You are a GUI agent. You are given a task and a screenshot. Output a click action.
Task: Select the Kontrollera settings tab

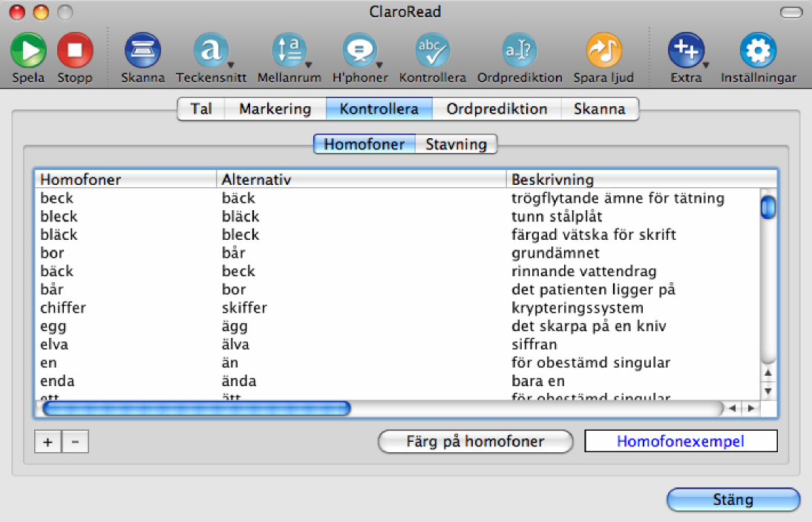pos(379,108)
